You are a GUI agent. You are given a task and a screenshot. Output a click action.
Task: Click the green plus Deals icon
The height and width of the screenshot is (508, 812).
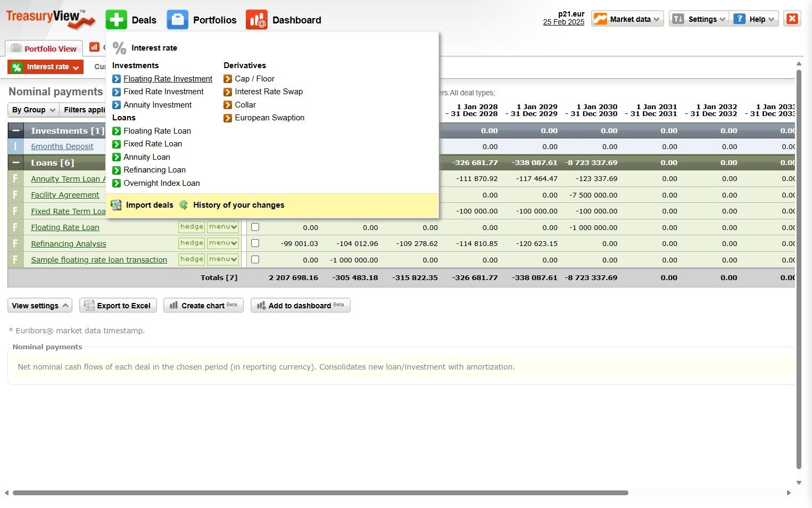(116, 20)
